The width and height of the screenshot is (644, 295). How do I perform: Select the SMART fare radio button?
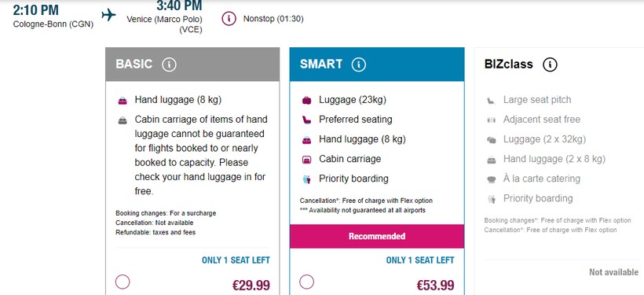click(x=306, y=282)
